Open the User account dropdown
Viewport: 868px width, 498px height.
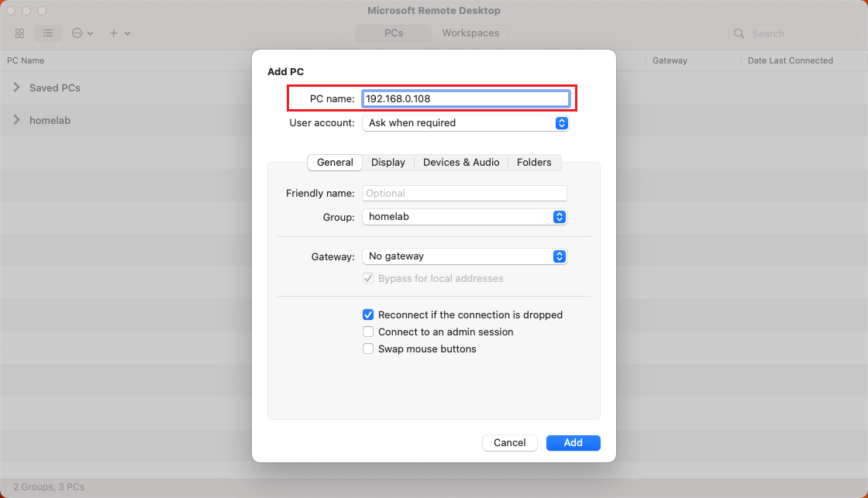click(466, 123)
